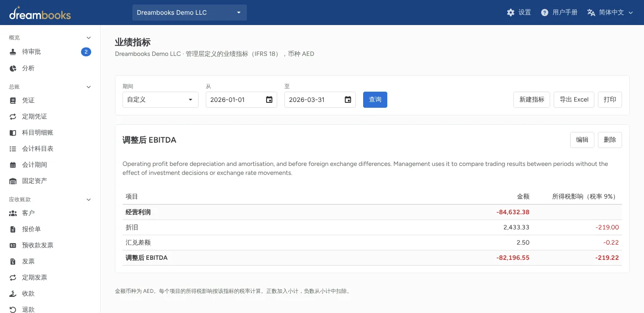The width and height of the screenshot is (644, 313).
Task: Open settings via the gear icon
Action: pyautogui.click(x=511, y=13)
